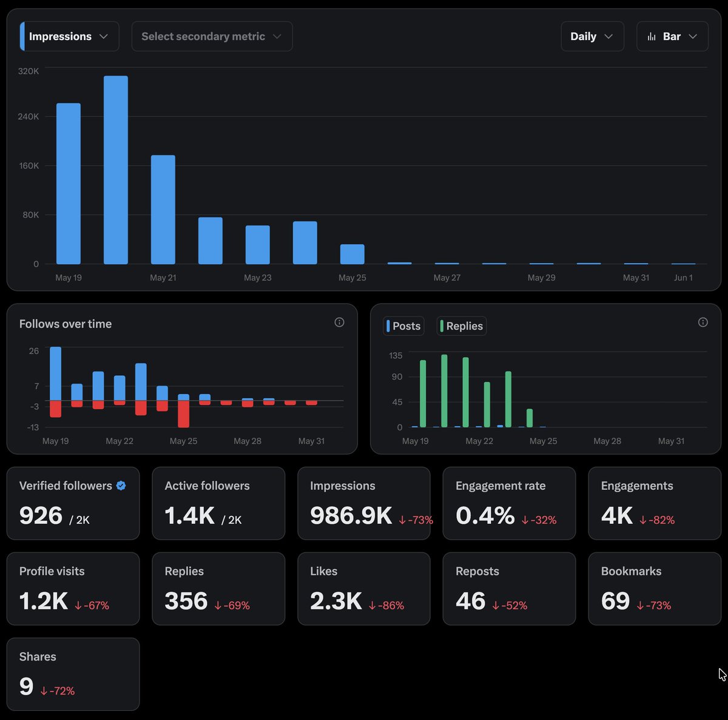Image resolution: width=728 pixels, height=720 pixels.
Task: Toggle the Posts series legend
Action: [403, 326]
